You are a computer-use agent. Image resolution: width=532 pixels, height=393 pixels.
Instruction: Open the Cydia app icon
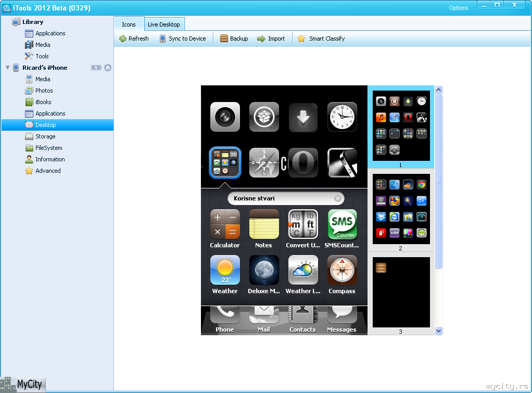click(264, 117)
